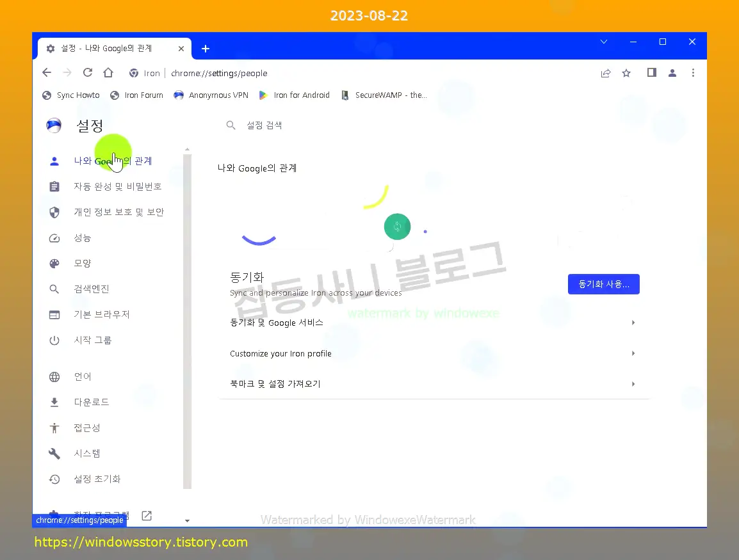Click the reset history clock icon
739x560 pixels.
point(54,479)
